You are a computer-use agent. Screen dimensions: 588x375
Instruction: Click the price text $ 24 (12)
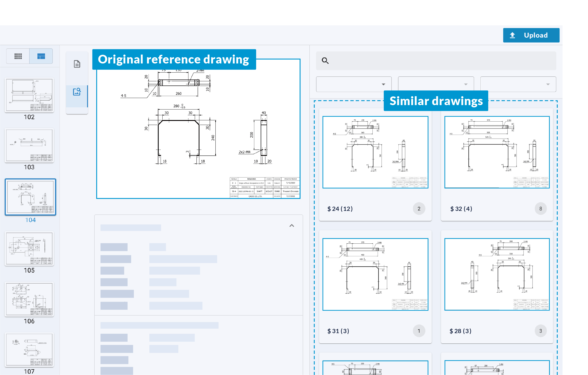pos(340,209)
